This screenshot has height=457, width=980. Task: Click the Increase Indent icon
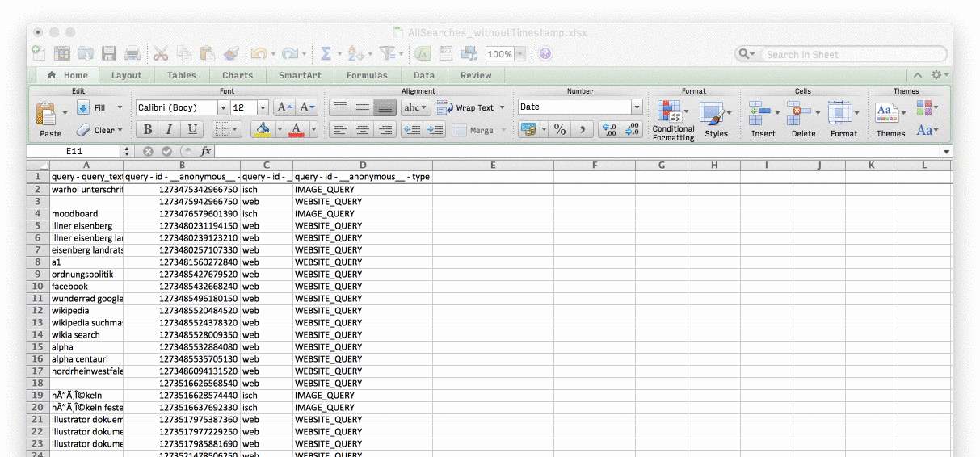click(435, 130)
